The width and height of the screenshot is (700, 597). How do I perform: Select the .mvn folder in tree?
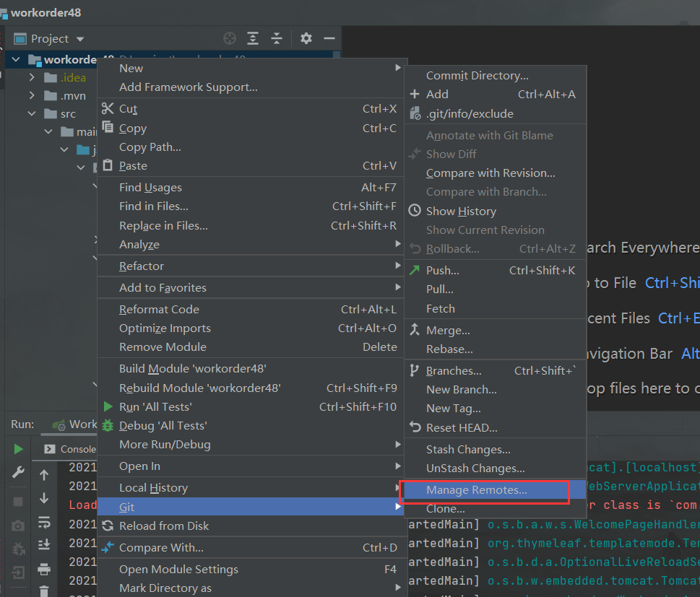pyautogui.click(x=65, y=96)
